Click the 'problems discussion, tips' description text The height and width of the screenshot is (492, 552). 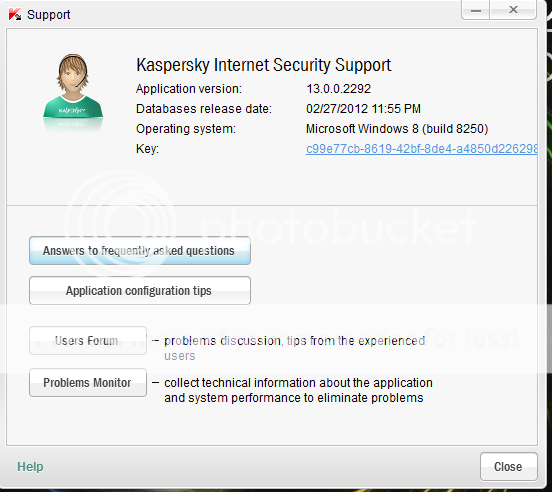[294, 348]
